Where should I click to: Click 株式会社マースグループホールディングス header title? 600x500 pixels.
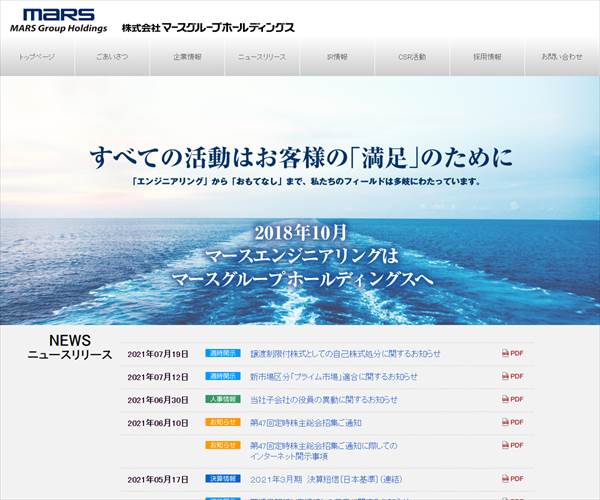pos(208,28)
